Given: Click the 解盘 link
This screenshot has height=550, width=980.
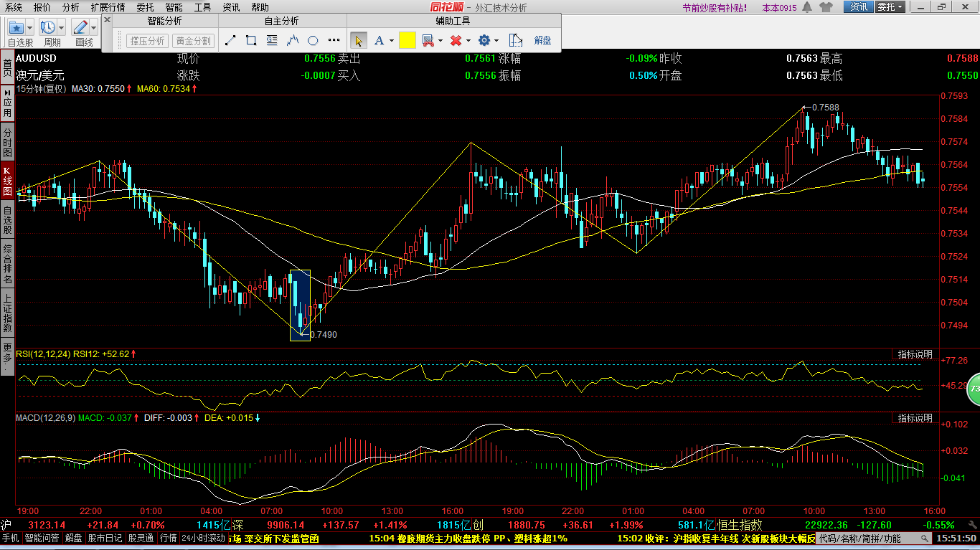Looking at the screenshot, I should coord(543,41).
